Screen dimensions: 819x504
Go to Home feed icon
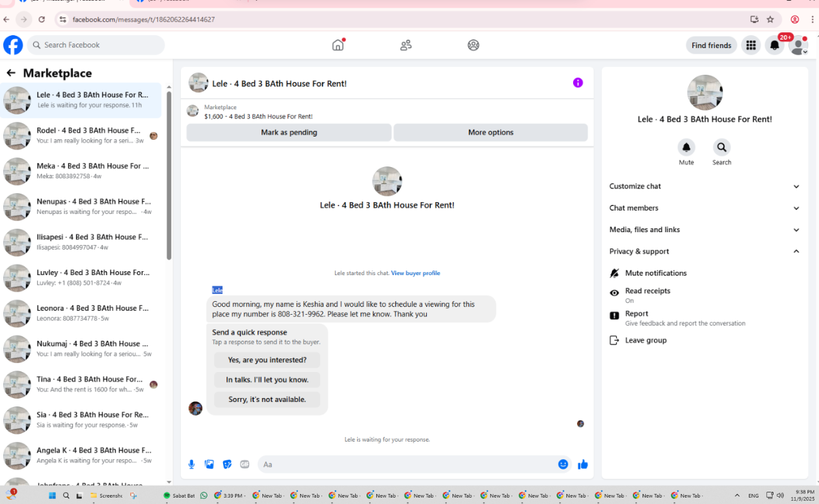pos(338,45)
